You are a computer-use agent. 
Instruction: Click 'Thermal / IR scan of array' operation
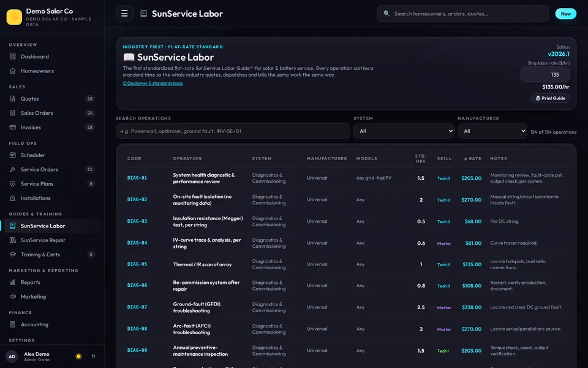(x=202, y=264)
